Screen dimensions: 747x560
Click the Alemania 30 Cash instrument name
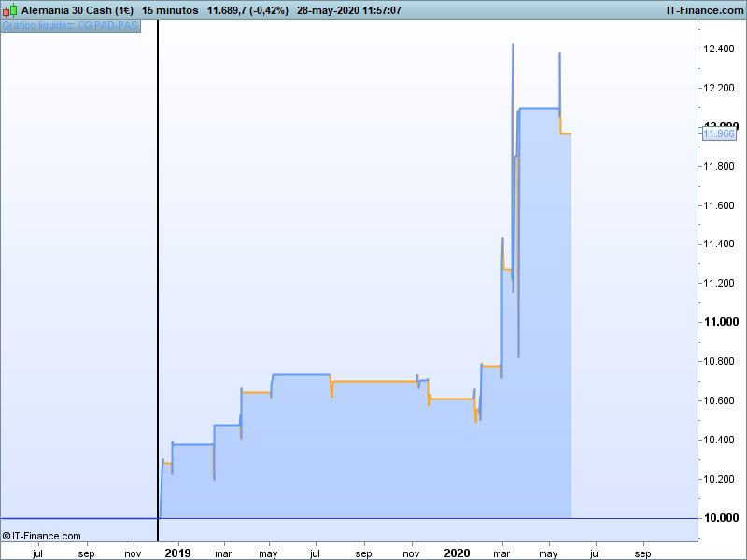point(78,10)
